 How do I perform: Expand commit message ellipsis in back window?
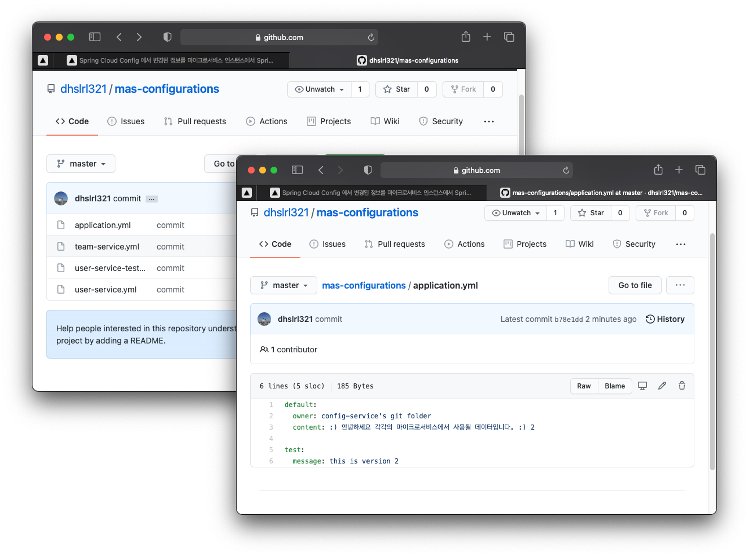[x=152, y=199]
